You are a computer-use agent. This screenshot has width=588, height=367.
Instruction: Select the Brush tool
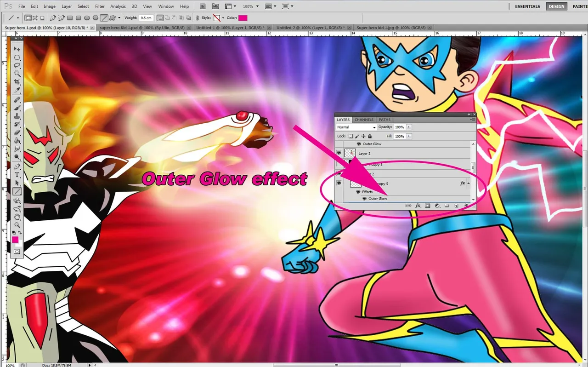[x=17, y=108]
